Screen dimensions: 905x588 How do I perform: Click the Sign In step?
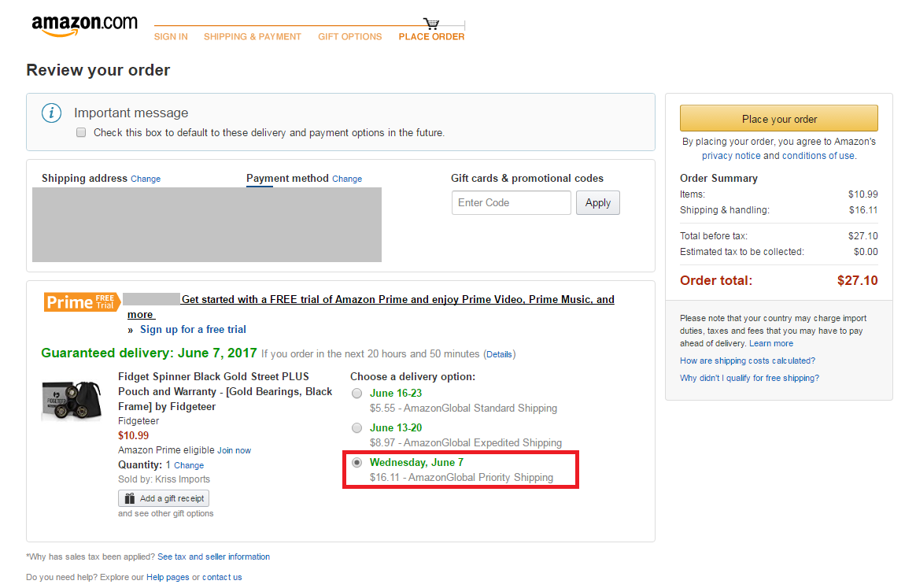point(171,36)
